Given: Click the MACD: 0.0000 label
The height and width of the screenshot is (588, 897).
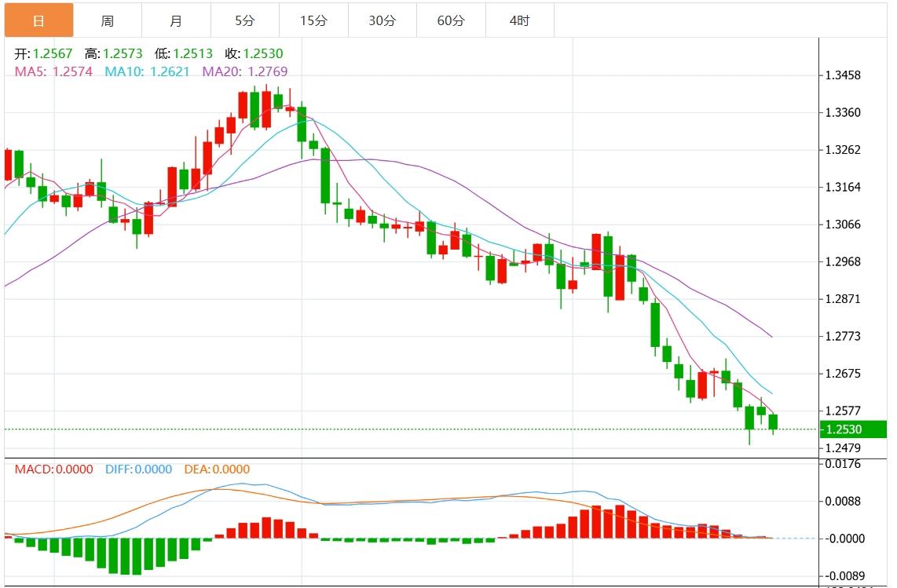Looking at the screenshot, I should 53,469.
